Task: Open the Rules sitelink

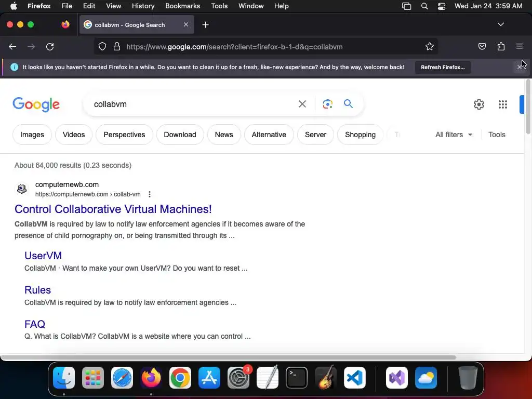Action: pyautogui.click(x=37, y=290)
